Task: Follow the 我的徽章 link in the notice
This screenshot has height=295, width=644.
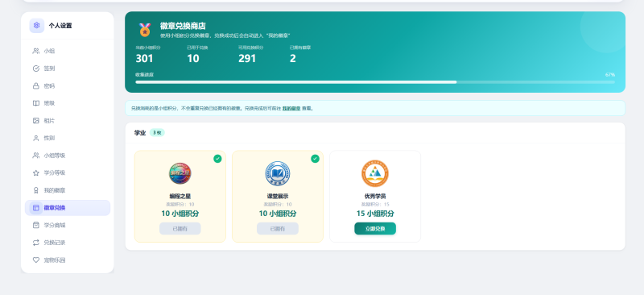Action: pyautogui.click(x=291, y=109)
